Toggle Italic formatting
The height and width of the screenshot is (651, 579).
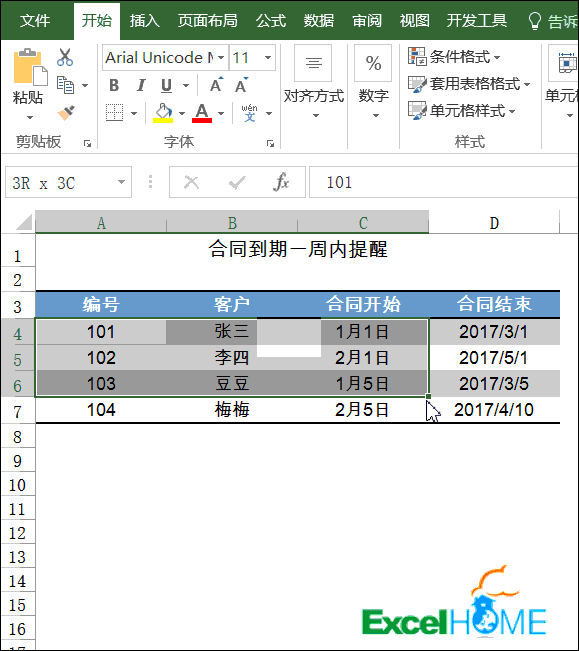pyautogui.click(x=141, y=85)
